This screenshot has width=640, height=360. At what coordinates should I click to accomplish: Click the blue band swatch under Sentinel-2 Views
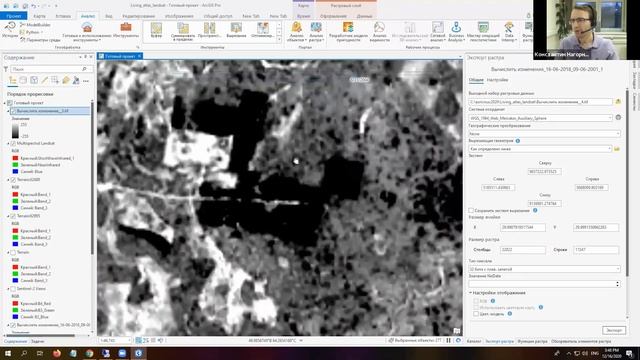[x=15, y=317]
